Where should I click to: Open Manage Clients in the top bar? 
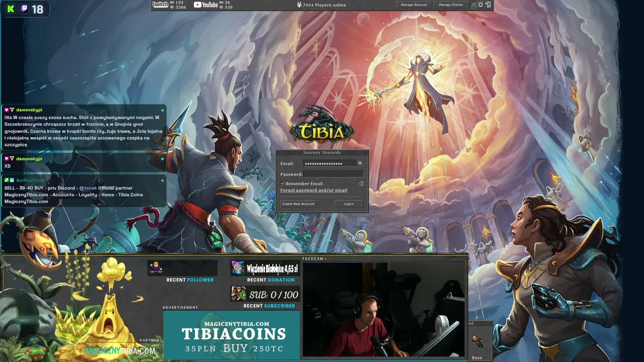coord(451,5)
